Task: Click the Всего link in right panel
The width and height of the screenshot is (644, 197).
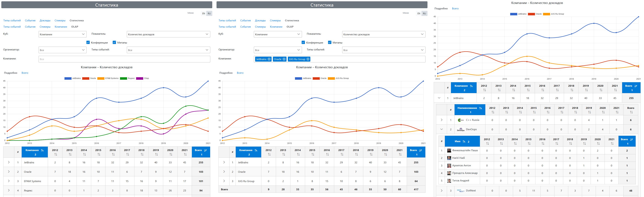Action: click(455, 9)
